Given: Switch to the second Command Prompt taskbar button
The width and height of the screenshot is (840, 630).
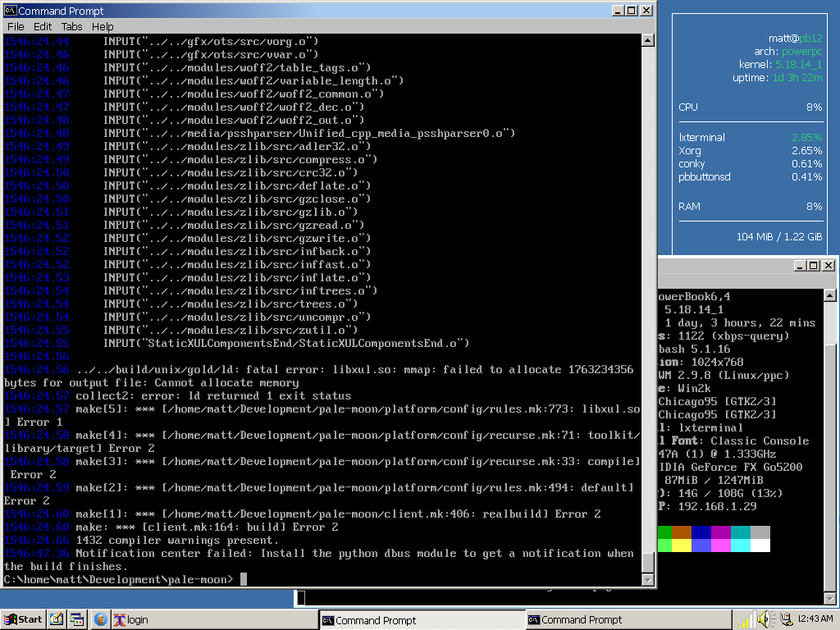Looking at the screenshot, I should (x=628, y=620).
